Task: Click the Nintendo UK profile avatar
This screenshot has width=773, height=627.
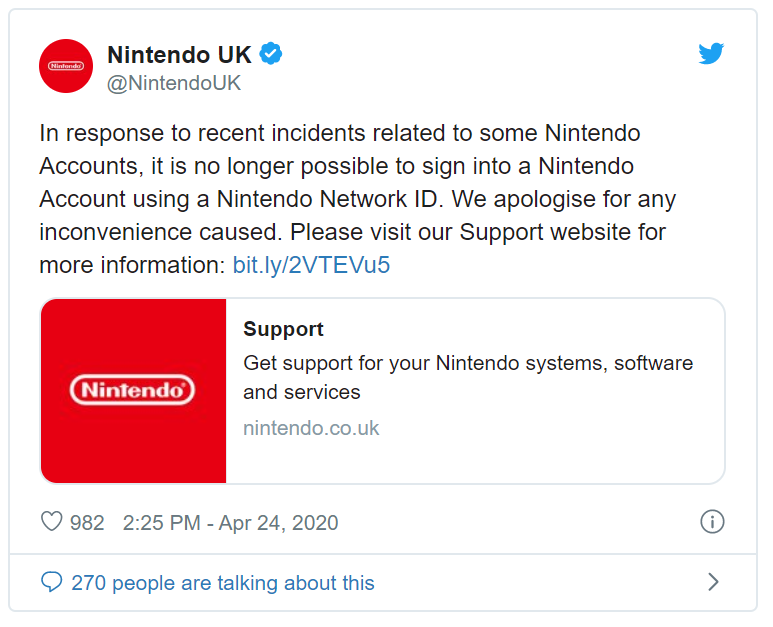Action: (66, 66)
